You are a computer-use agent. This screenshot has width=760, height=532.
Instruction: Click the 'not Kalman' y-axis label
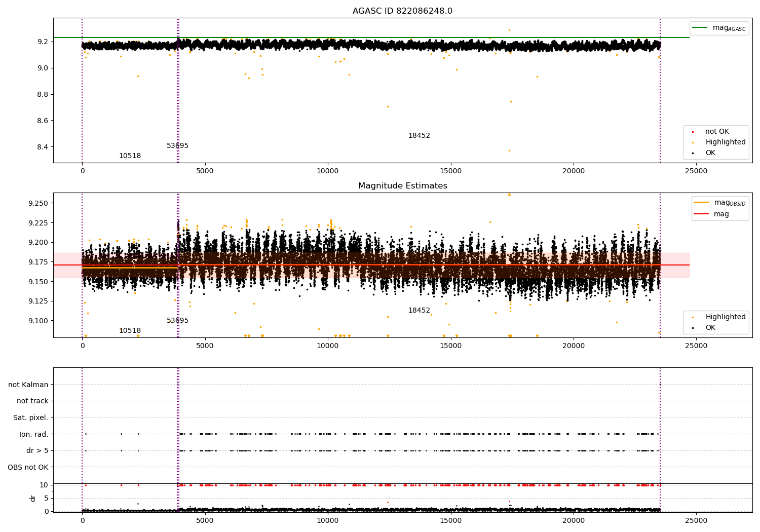pyautogui.click(x=28, y=385)
